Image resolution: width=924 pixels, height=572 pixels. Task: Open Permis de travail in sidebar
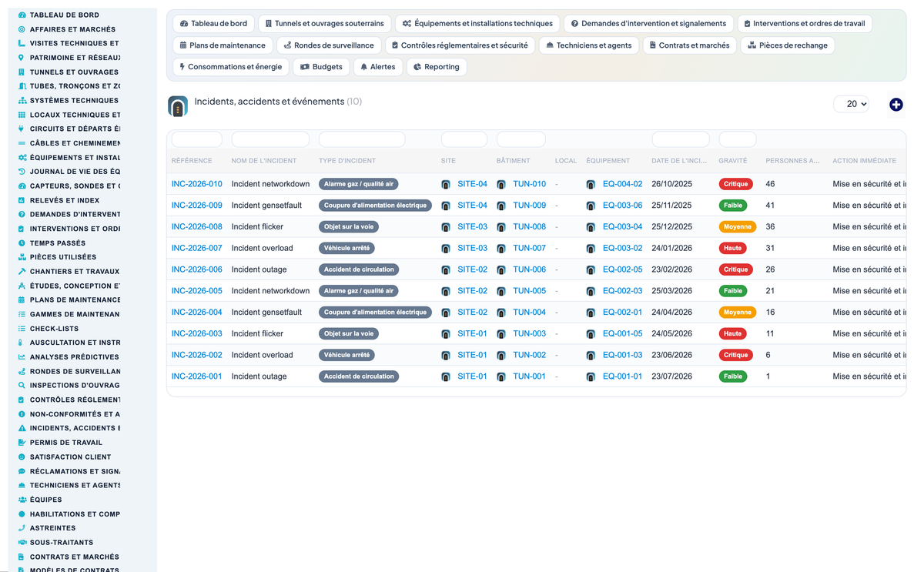65,443
